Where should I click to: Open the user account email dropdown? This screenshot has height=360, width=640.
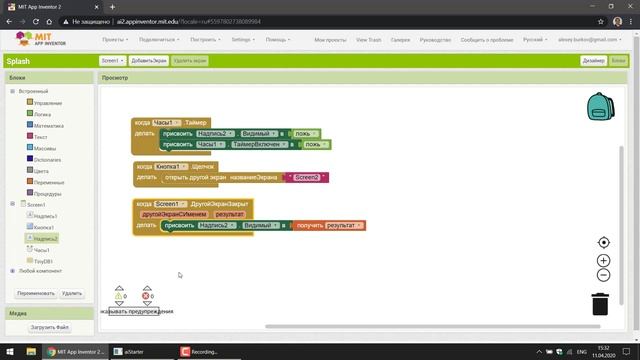(589, 40)
